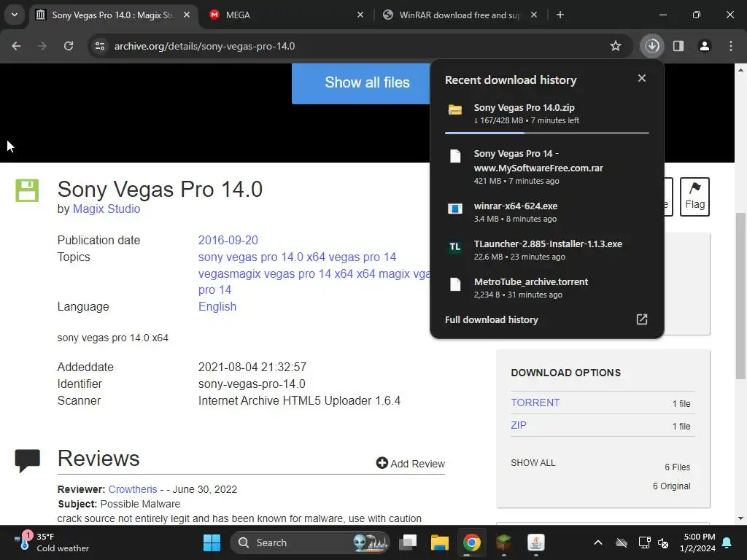Click the page vertical scrollbar thumb
Viewport: 747px width, 560px height.
coord(740,295)
